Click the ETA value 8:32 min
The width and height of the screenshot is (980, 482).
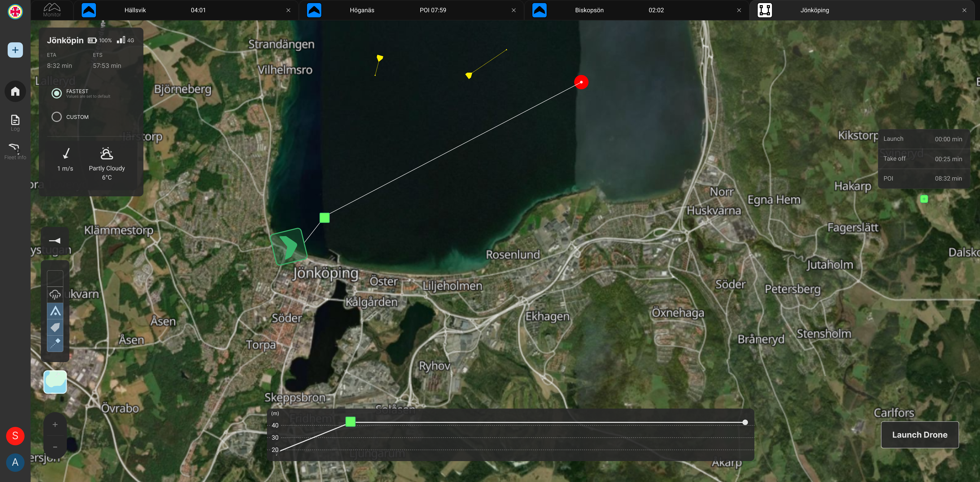point(59,66)
